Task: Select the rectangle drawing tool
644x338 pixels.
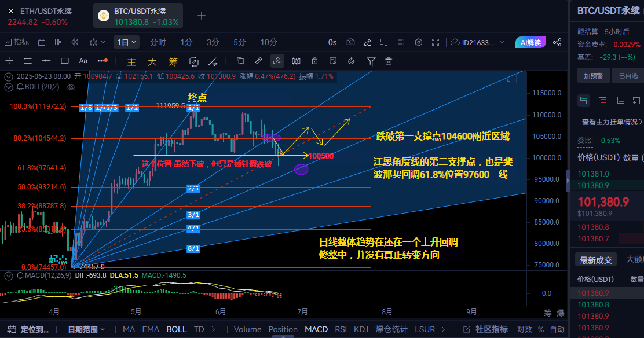Action: [65, 61]
